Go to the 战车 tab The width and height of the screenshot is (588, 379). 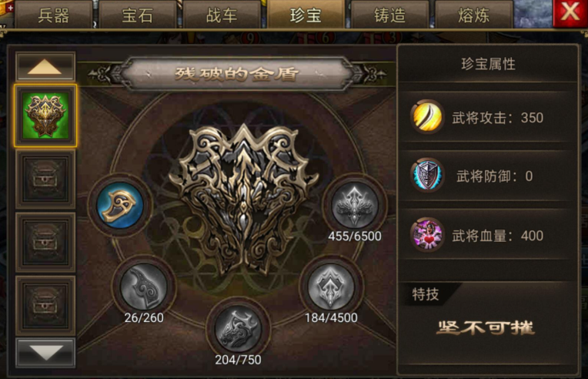(x=221, y=15)
